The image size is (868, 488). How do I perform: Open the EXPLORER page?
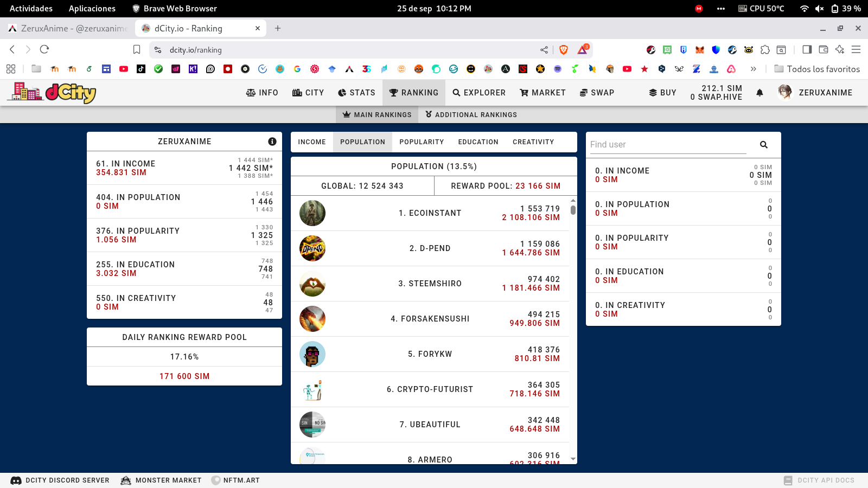(x=479, y=93)
